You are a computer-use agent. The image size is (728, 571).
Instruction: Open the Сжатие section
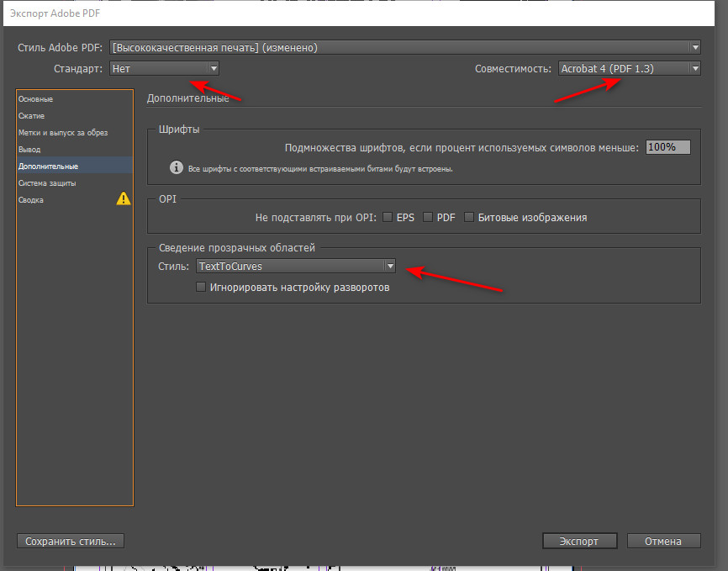pos(75,116)
